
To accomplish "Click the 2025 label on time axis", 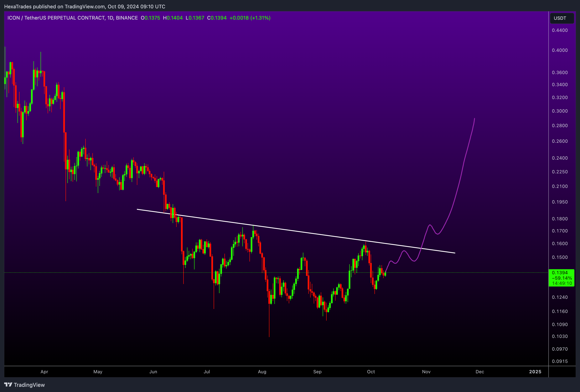I will (535, 372).
